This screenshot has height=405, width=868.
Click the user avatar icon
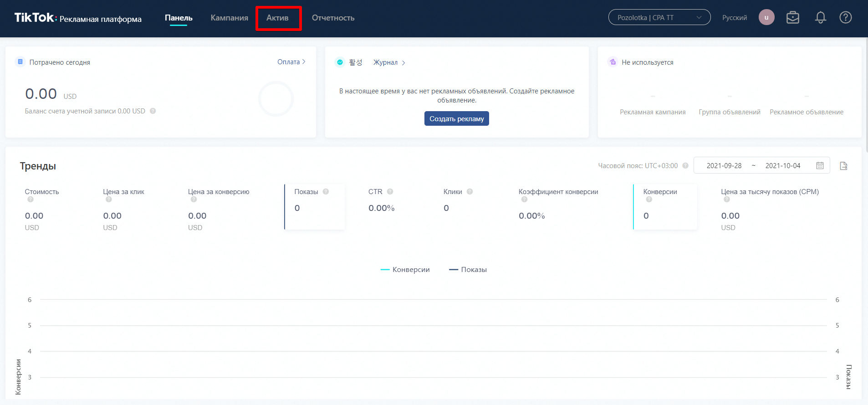coord(766,18)
